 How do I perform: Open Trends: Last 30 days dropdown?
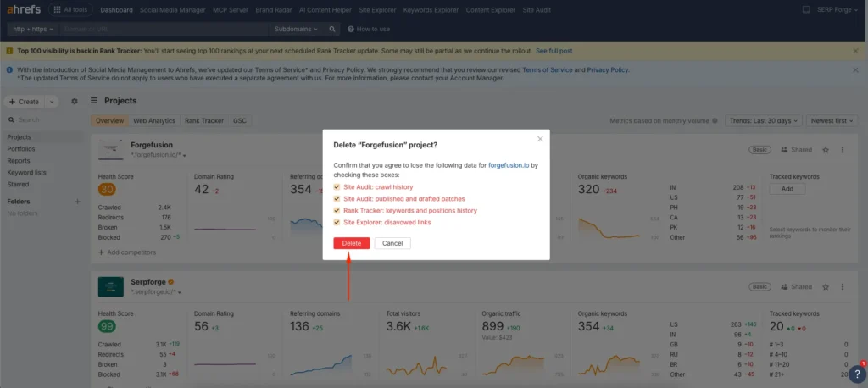(x=764, y=120)
